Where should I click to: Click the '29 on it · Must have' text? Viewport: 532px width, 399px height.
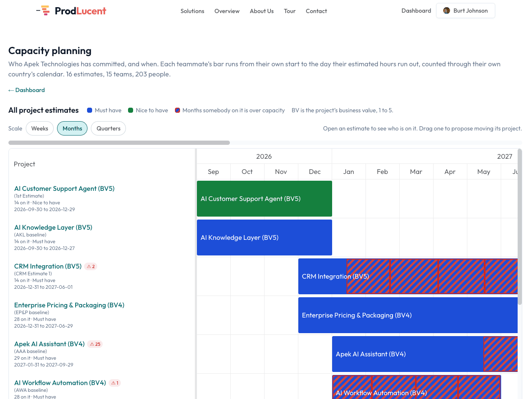(35, 358)
